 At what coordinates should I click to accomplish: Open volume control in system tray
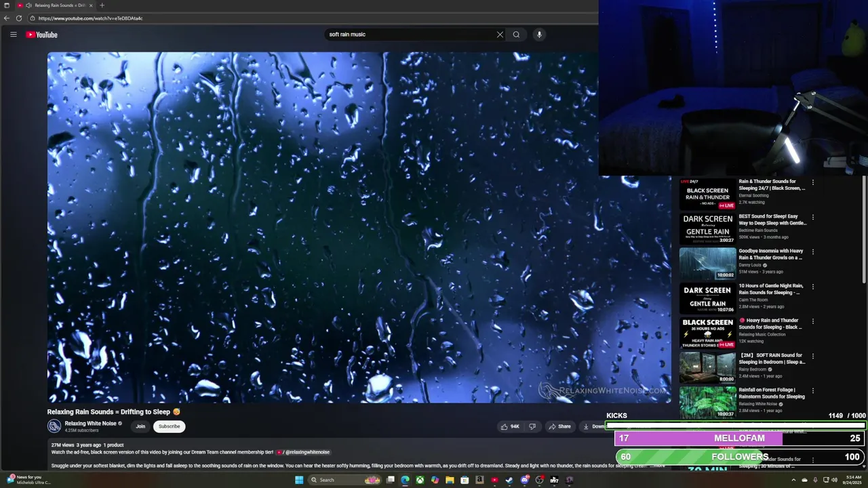point(834,480)
